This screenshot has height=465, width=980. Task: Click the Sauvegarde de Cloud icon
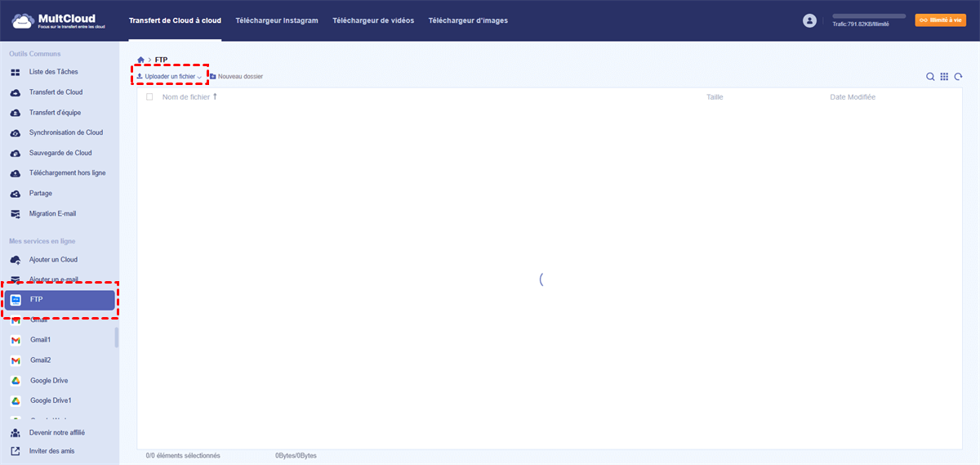15,153
